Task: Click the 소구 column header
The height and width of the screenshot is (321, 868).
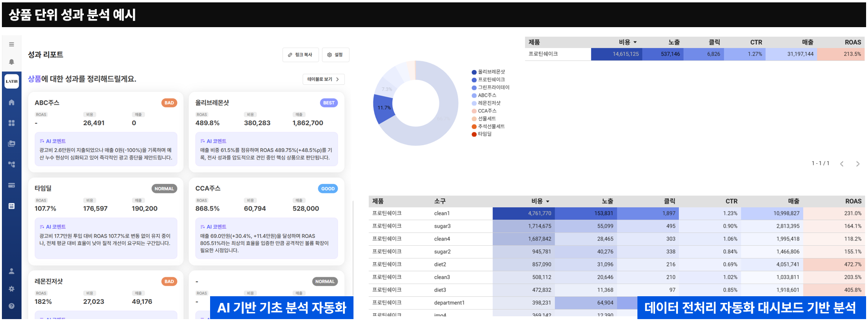Action: [440, 201]
